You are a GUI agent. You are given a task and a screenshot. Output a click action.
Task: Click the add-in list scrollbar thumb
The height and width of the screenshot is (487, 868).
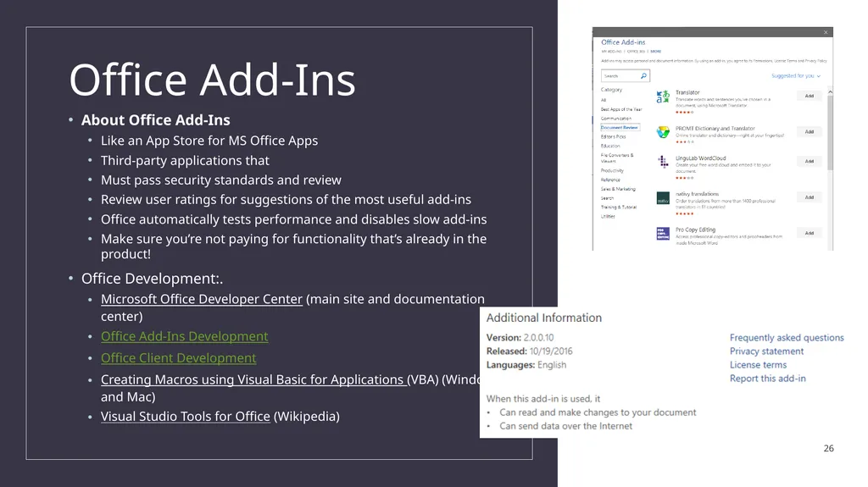(x=830, y=133)
